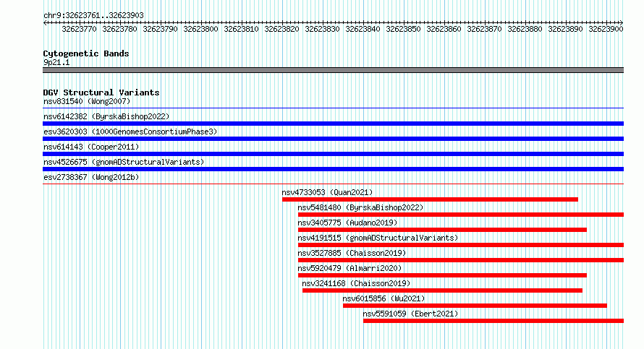Viewport: 644px width, 349px height.
Task: Open variant esv2738367 (Wong2012b)
Action: tap(91, 177)
